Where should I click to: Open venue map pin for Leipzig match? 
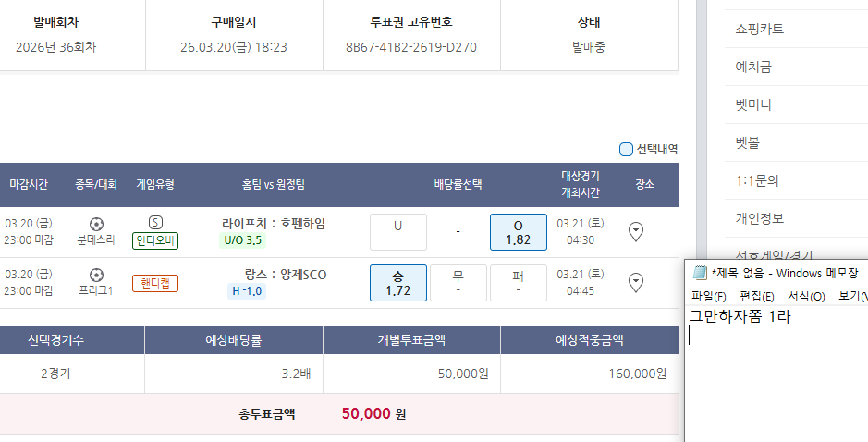tap(635, 231)
